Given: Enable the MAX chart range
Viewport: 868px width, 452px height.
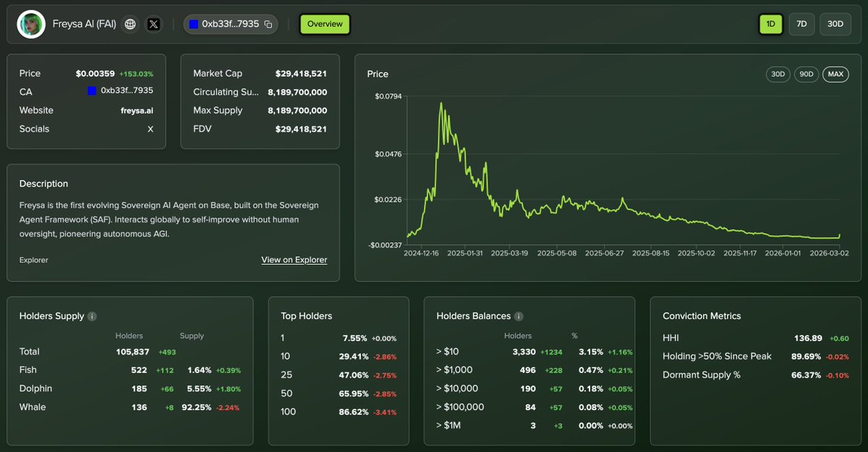Looking at the screenshot, I should 835,74.
